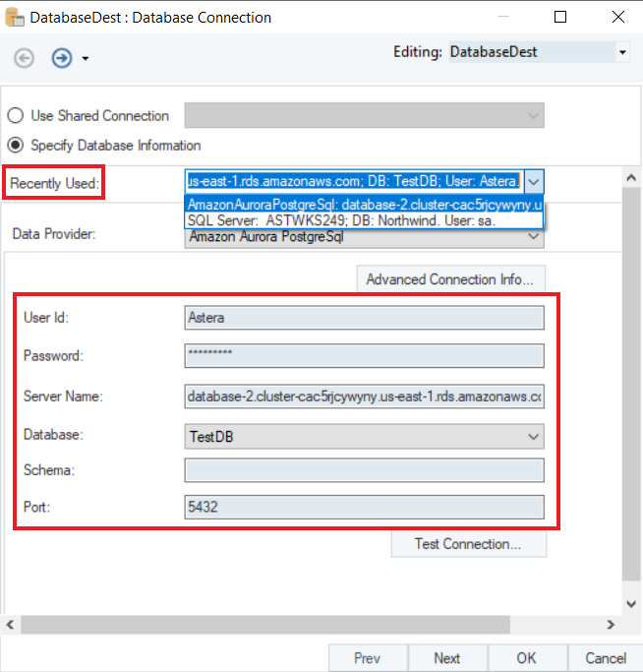Expand the Editing DatabaseDest dropdown

(622, 52)
